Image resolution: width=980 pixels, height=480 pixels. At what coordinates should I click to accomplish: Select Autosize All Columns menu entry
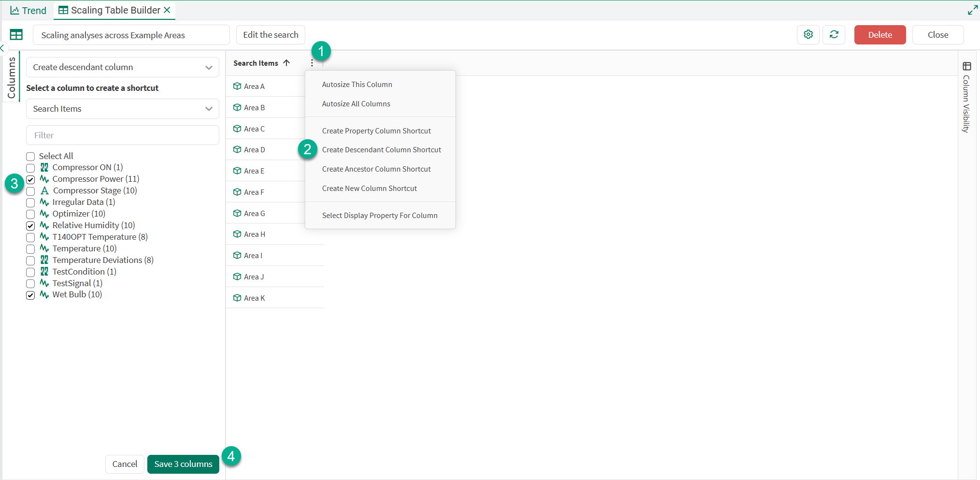pos(356,104)
